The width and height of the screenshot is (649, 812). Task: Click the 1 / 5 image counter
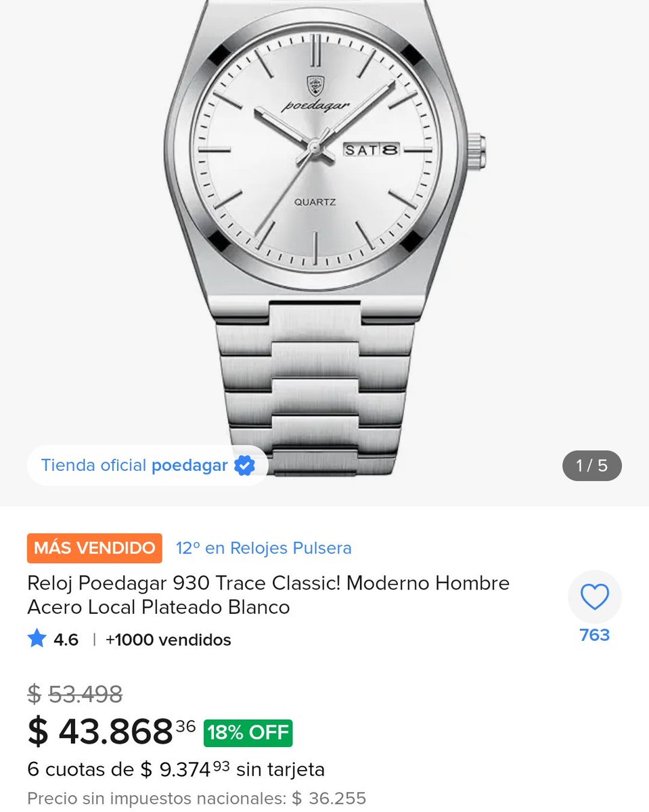[x=592, y=466]
